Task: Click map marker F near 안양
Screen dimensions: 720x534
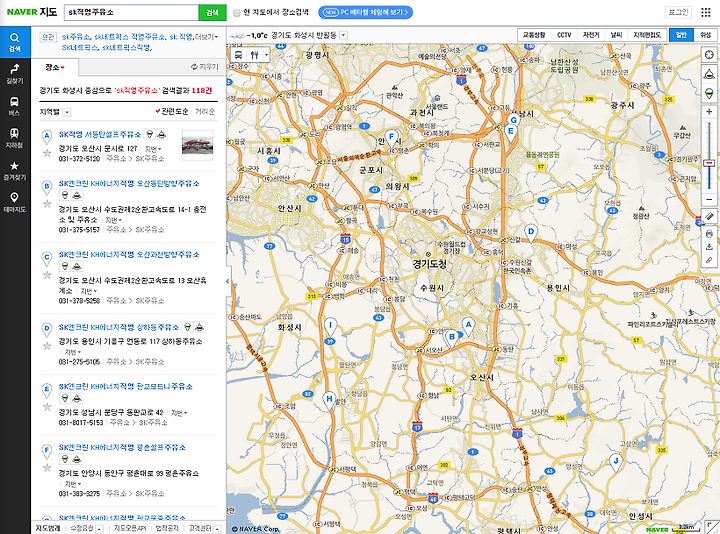Action: point(391,138)
